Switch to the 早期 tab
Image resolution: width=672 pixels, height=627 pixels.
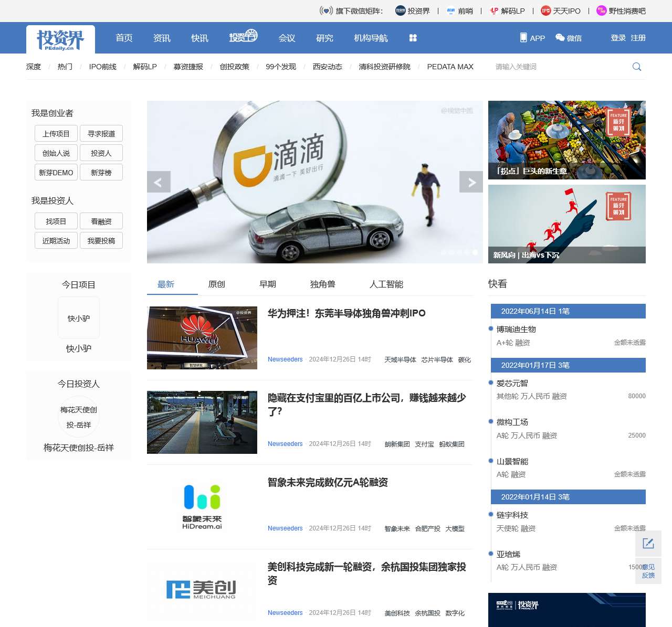pyautogui.click(x=268, y=284)
